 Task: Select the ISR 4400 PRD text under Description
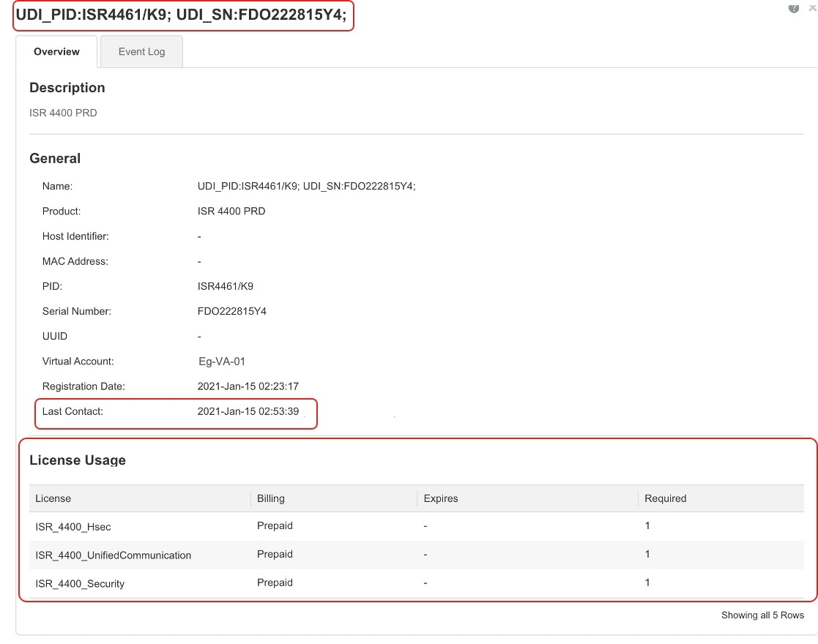[63, 113]
